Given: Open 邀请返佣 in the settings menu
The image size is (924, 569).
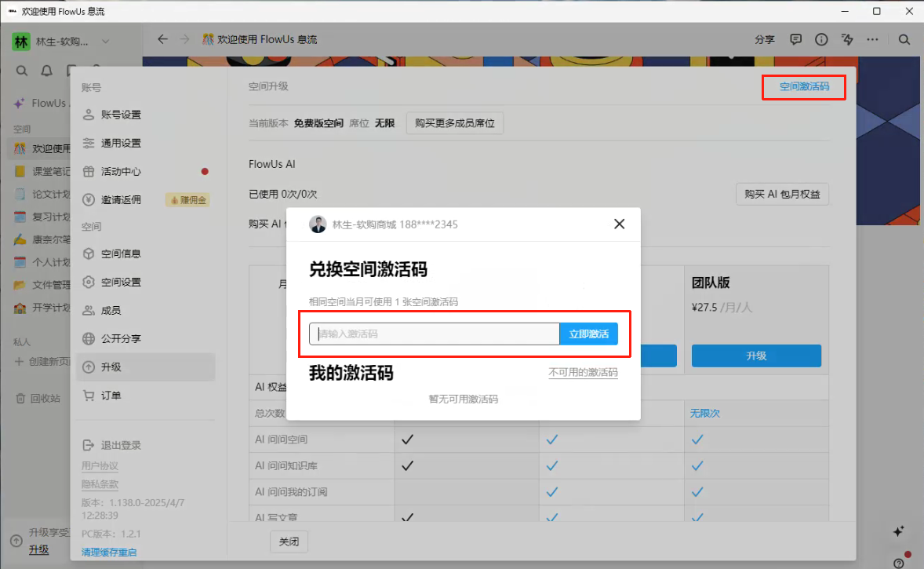Looking at the screenshot, I should [146, 199].
